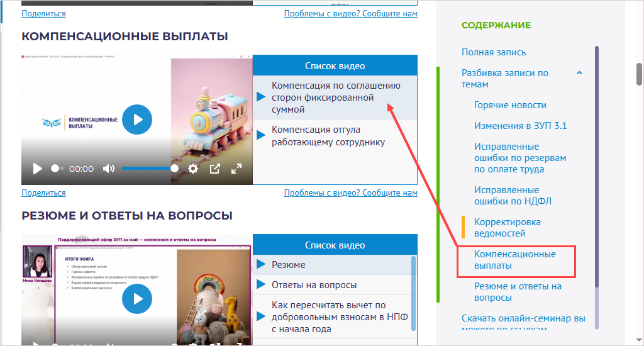Report problem link under Компенсационные выплаты video
Image resolution: width=644 pixels, height=346 pixels.
pyautogui.click(x=351, y=193)
